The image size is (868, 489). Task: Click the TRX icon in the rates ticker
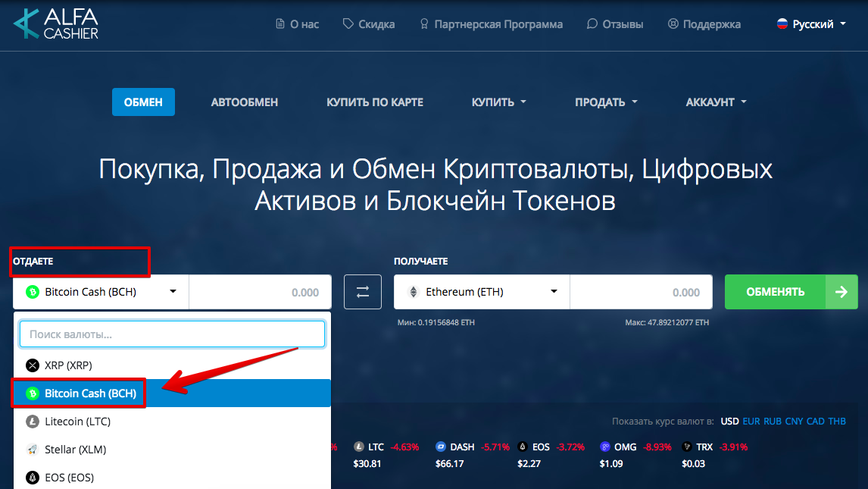click(x=687, y=447)
